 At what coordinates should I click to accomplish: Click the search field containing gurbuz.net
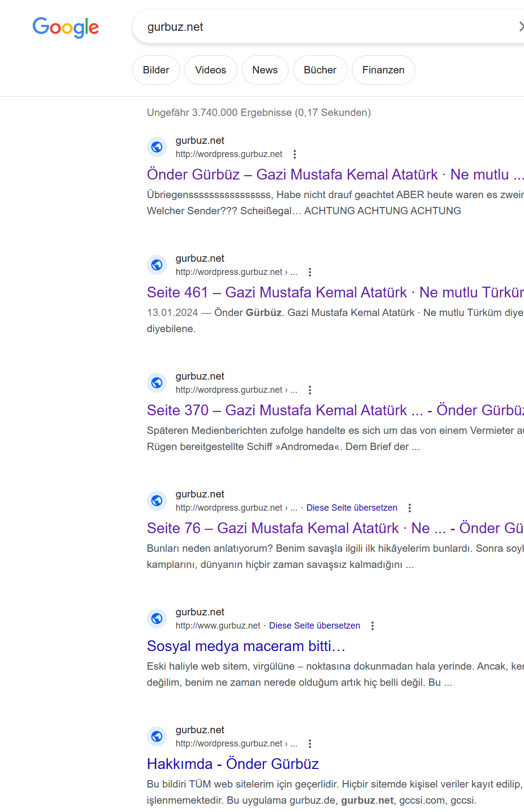click(328, 27)
